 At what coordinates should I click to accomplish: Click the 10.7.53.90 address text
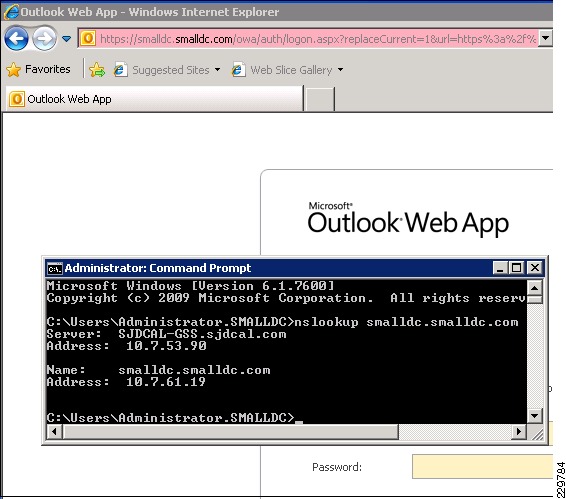(x=166, y=346)
